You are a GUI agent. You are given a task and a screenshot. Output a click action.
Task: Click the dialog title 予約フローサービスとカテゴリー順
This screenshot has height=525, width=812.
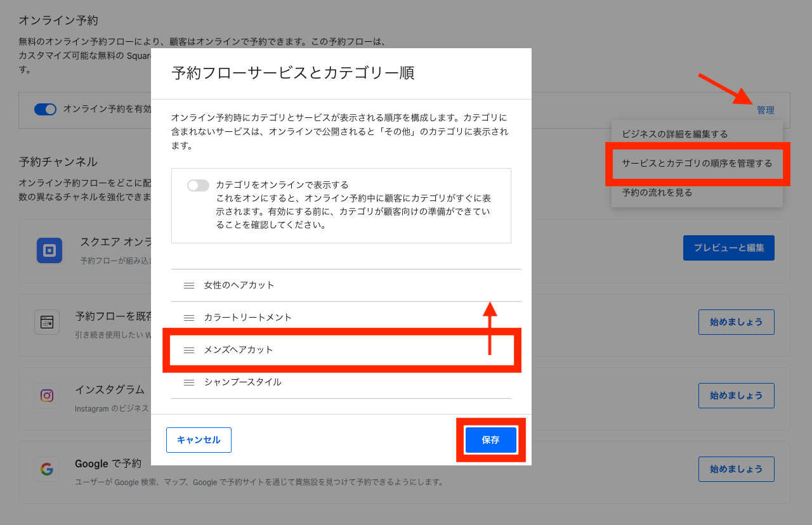(x=293, y=73)
